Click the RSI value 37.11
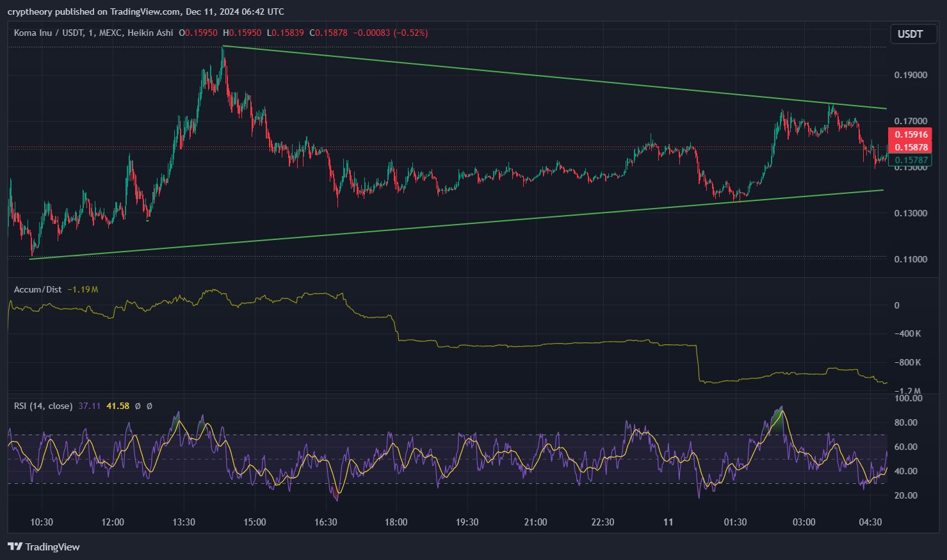Image resolution: width=947 pixels, height=560 pixels. (x=89, y=406)
